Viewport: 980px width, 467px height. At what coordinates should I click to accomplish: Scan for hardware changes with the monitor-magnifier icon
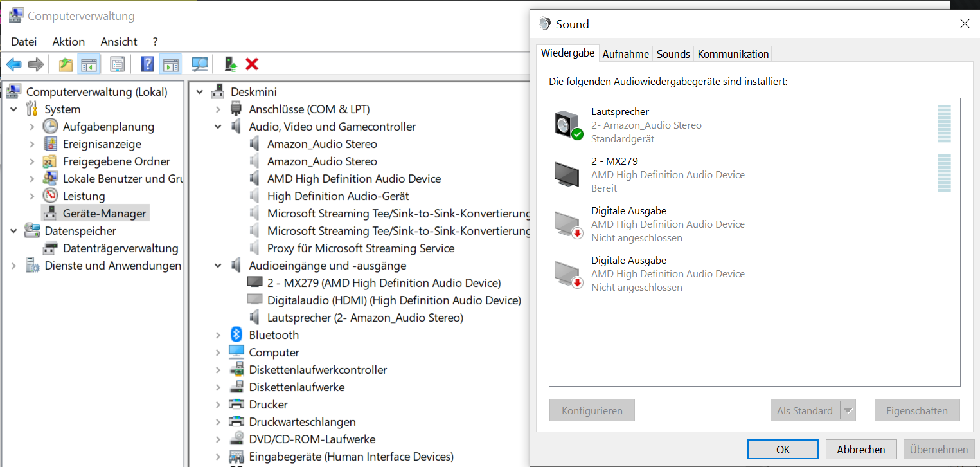coord(200,64)
